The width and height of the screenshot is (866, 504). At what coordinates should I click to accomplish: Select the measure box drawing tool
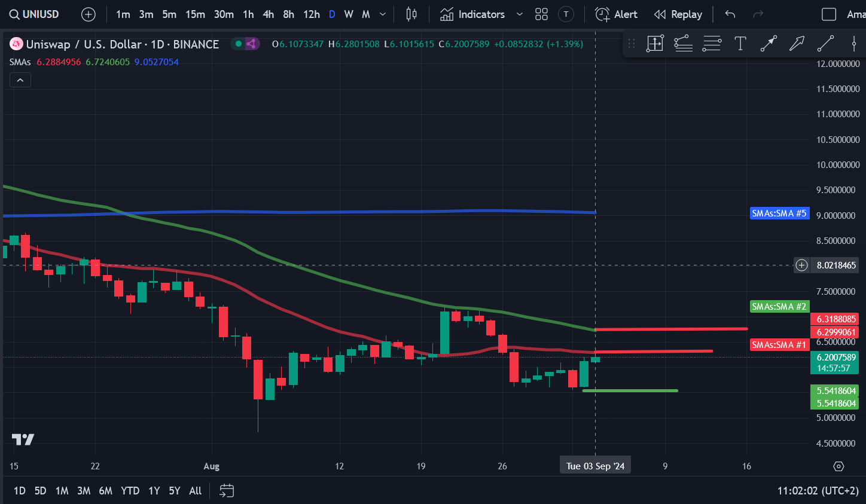pyautogui.click(x=655, y=43)
